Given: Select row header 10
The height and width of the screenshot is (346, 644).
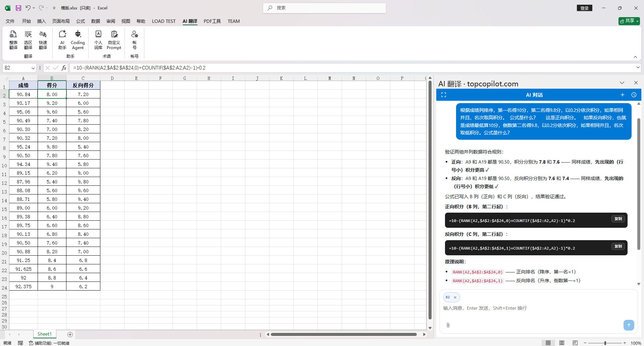Looking at the screenshot, I should click(4, 165).
